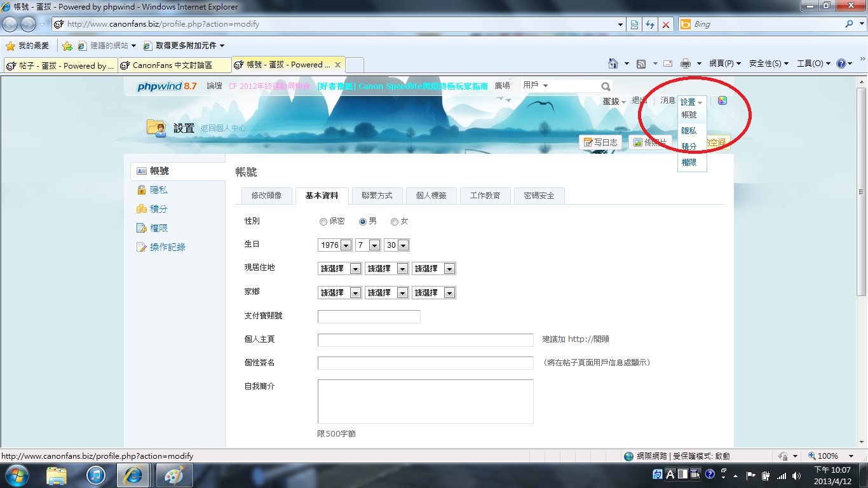
Task: Select 權限 in the 設置 dropdown menu
Action: pos(689,163)
